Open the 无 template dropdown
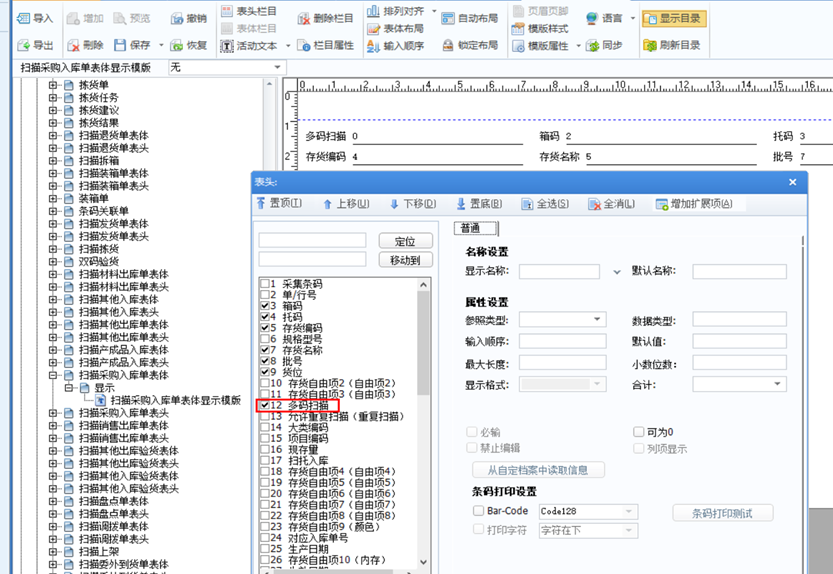 [x=277, y=67]
